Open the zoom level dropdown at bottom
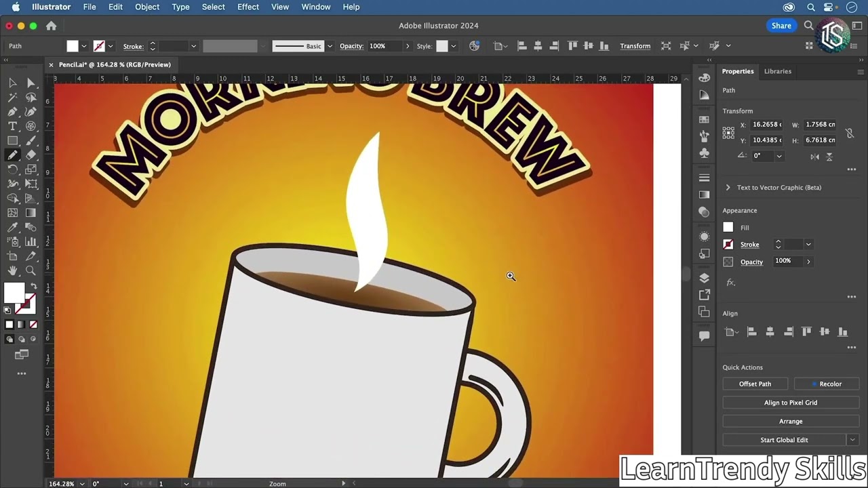This screenshot has height=488, width=868. click(x=83, y=484)
